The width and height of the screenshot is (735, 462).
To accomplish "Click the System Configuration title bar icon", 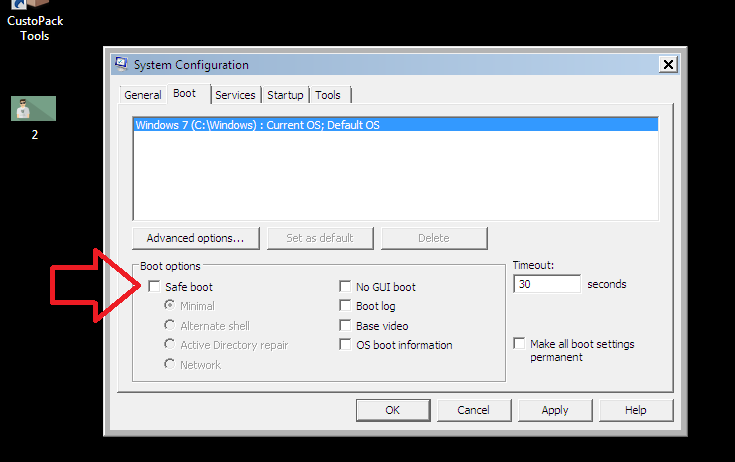I will 121,64.
